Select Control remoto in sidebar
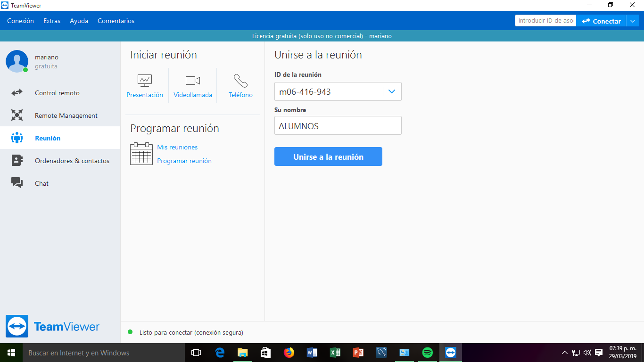The image size is (644, 362). (60, 93)
